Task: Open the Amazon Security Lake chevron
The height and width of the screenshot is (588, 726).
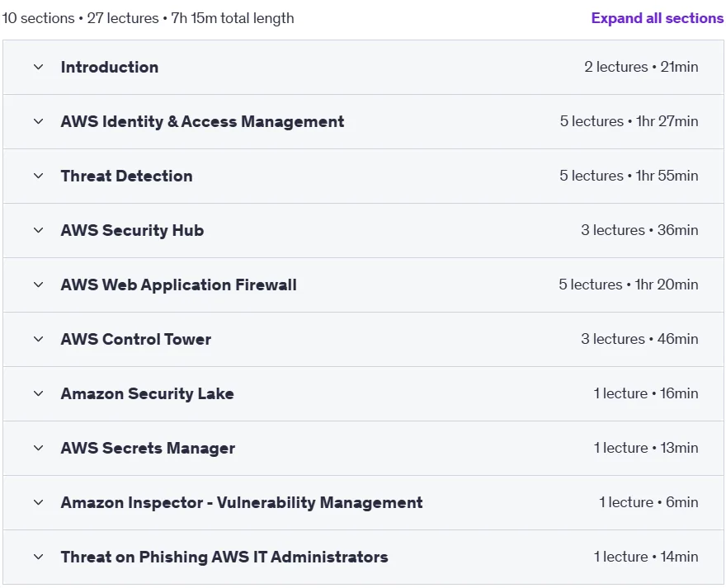Action: tap(39, 393)
